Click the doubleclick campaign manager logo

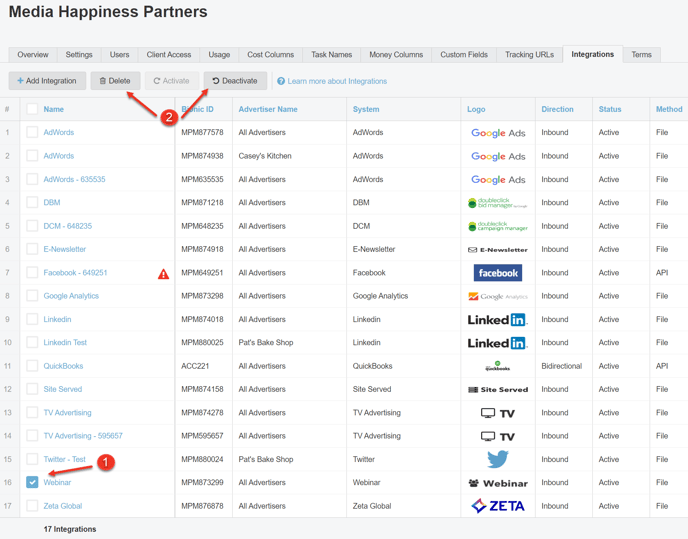[x=498, y=226]
